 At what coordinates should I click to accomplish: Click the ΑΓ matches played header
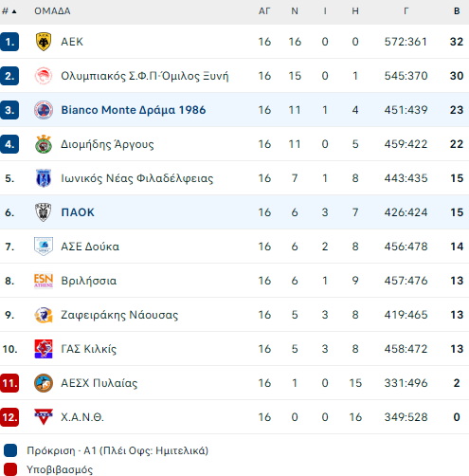tap(264, 11)
